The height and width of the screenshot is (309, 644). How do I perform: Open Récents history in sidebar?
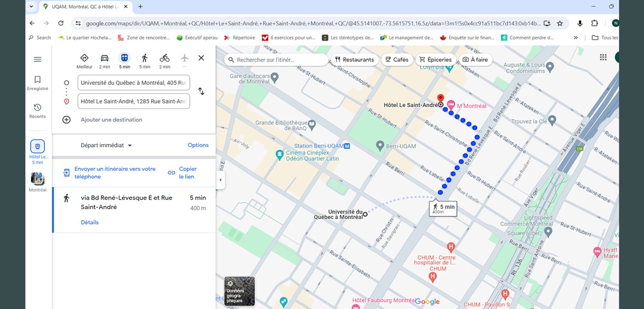click(x=38, y=110)
